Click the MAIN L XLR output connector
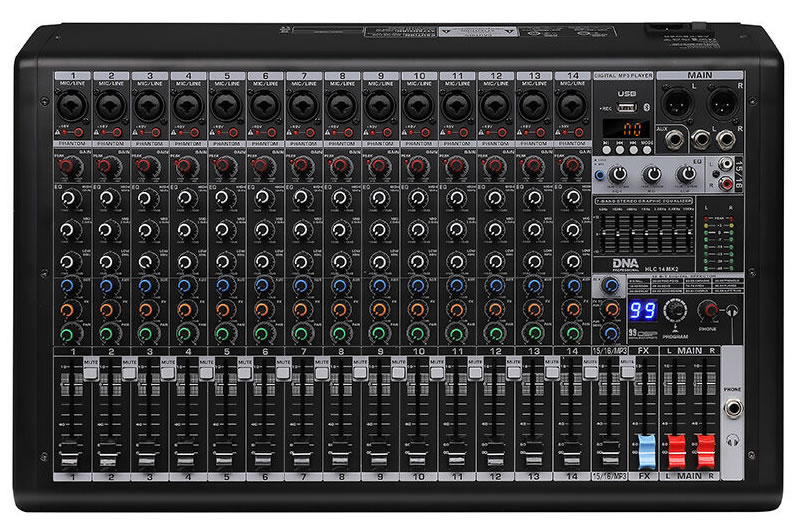Viewport: 796px width, 520px height. click(x=677, y=103)
